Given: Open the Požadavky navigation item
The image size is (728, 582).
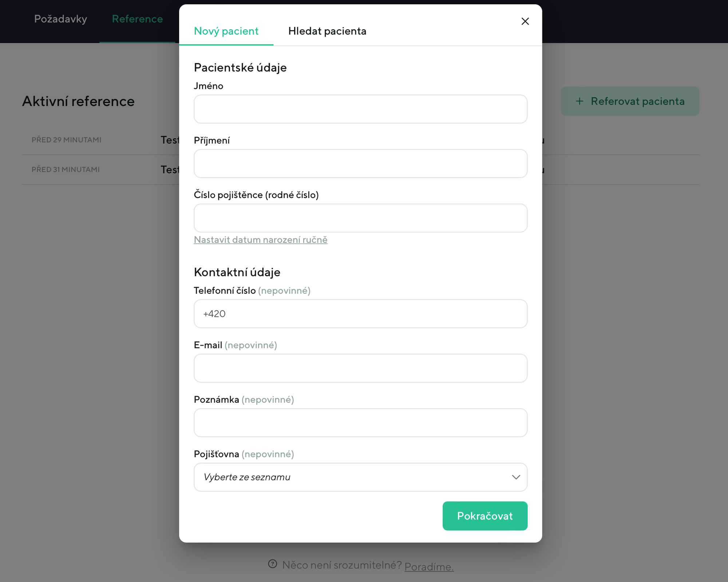Looking at the screenshot, I should point(60,19).
